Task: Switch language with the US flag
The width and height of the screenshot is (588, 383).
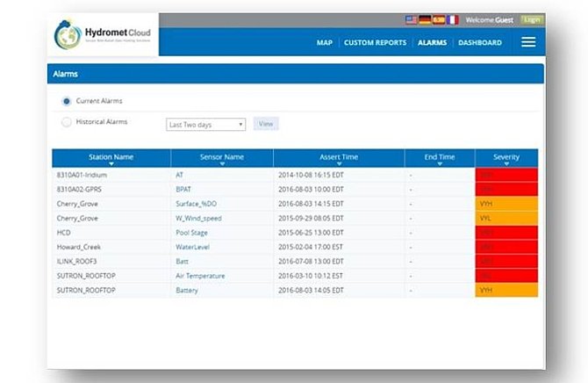Action: [411, 19]
